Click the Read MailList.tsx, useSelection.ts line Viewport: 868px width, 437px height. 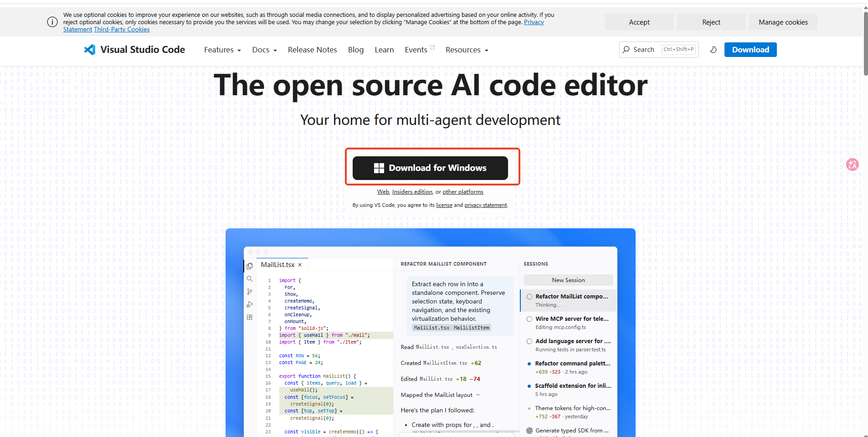coord(449,347)
